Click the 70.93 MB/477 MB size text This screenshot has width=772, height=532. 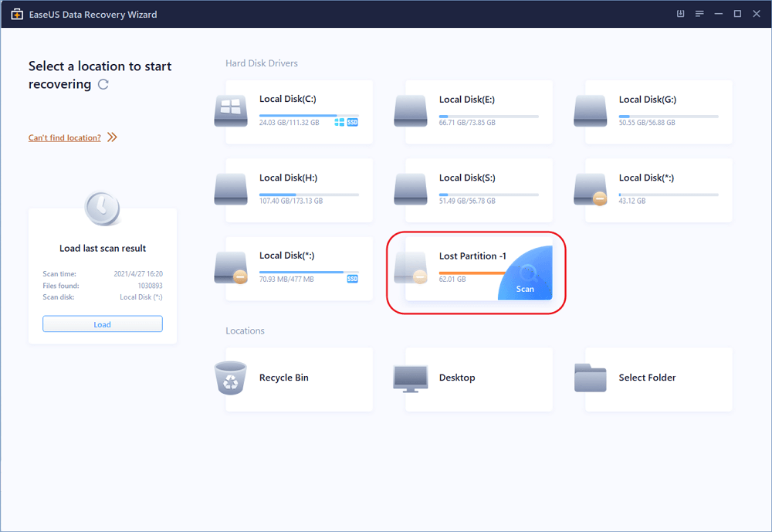pyautogui.click(x=286, y=280)
